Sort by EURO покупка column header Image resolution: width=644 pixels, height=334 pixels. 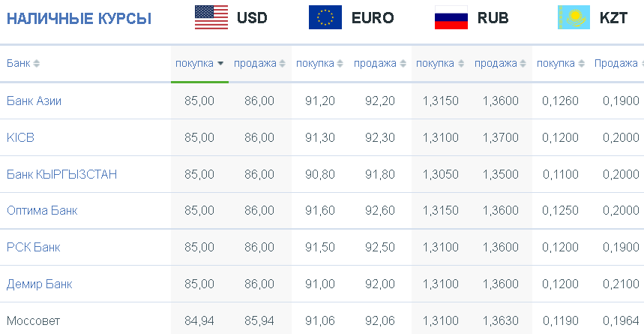click(x=319, y=64)
